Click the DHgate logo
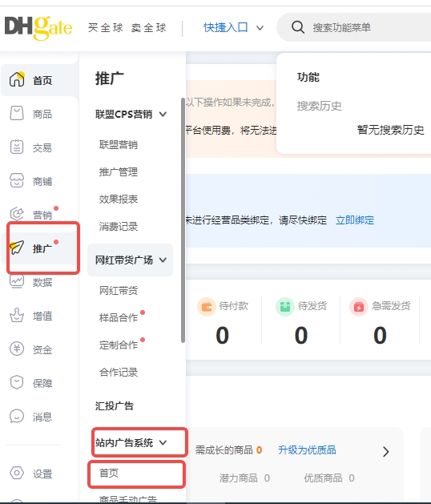The height and width of the screenshot is (504, 431). 38,27
